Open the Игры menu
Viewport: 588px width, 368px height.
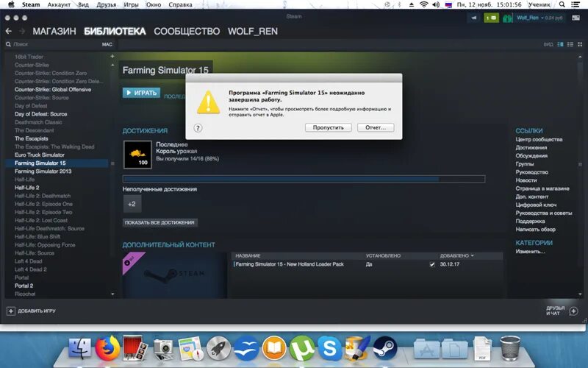click(x=131, y=4)
